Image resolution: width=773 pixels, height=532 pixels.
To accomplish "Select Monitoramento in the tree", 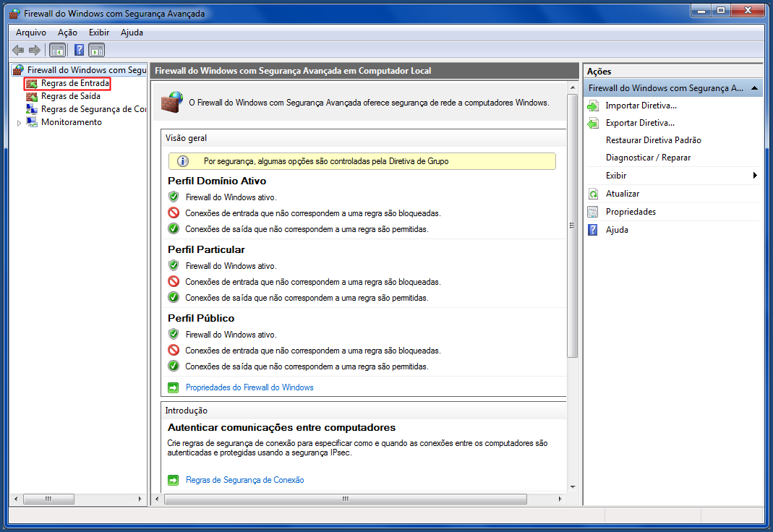I will (x=72, y=122).
